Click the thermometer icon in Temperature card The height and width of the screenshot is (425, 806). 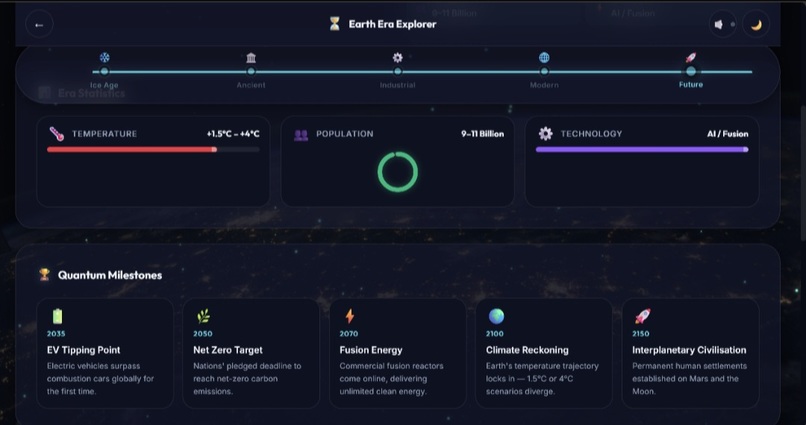57,134
